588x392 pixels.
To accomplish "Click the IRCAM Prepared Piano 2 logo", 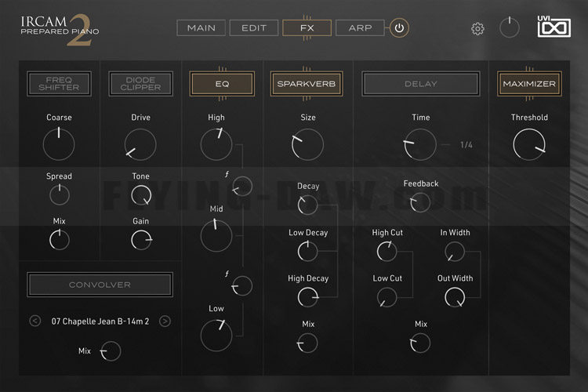I will pos(60,30).
